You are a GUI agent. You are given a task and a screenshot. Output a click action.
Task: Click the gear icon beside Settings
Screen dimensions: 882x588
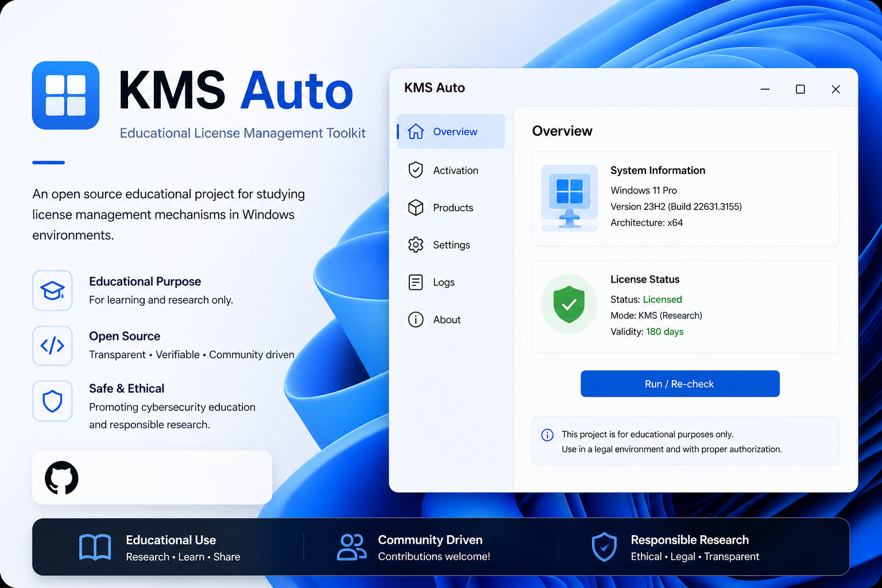click(416, 245)
